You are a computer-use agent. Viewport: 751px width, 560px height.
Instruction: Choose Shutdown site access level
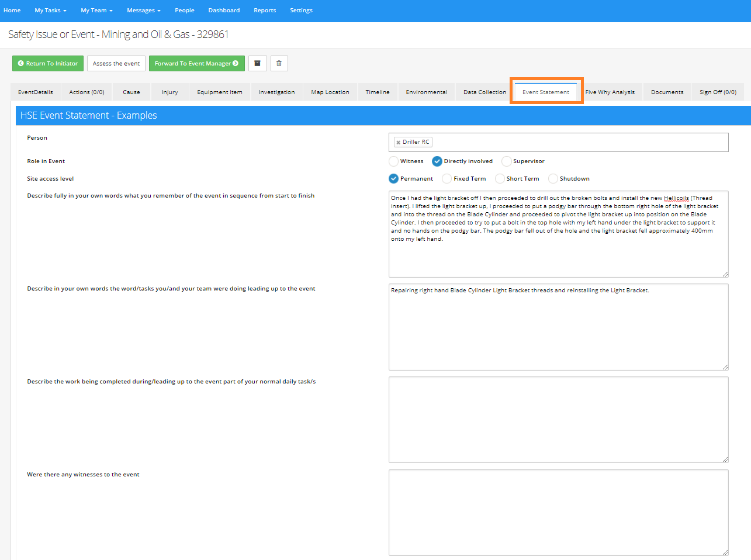tap(552, 178)
